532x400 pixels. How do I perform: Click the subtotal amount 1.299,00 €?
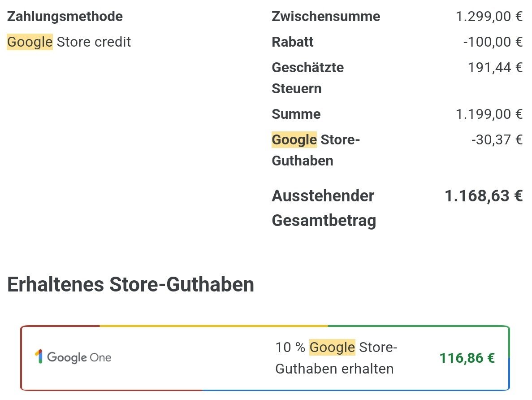tap(489, 17)
